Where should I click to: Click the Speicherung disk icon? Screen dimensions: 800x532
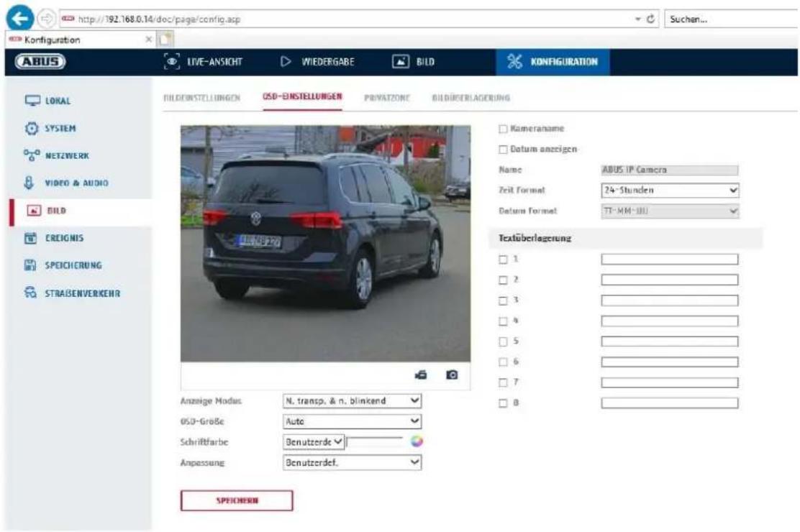pyautogui.click(x=30, y=265)
